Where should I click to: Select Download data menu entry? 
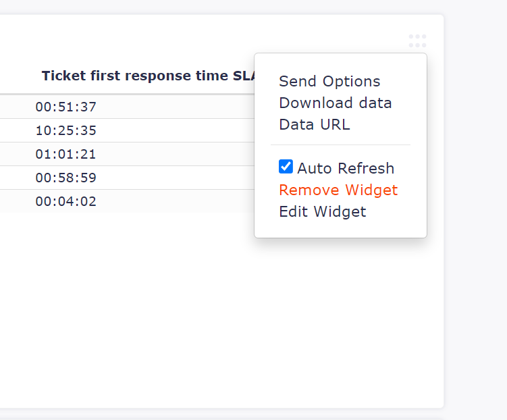336,103
